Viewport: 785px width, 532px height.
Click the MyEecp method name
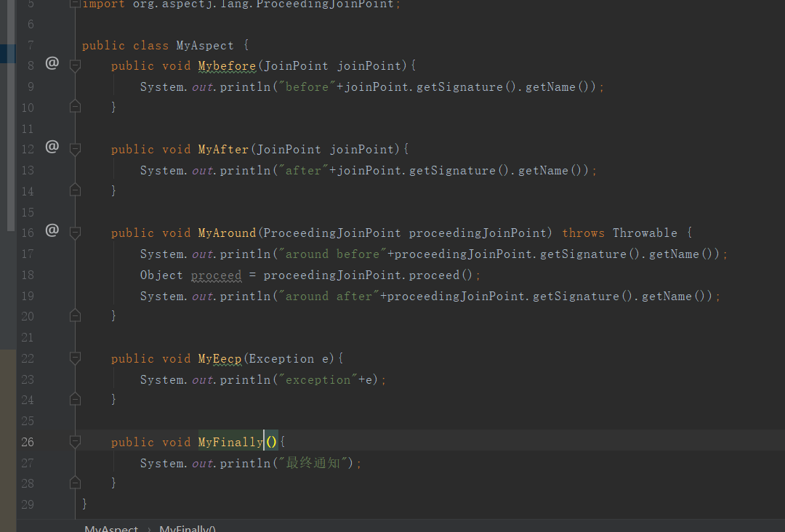(220, 359)
